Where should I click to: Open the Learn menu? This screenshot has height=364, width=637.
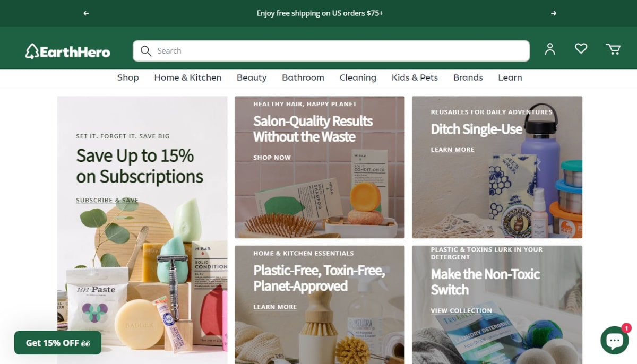[510, 77]
